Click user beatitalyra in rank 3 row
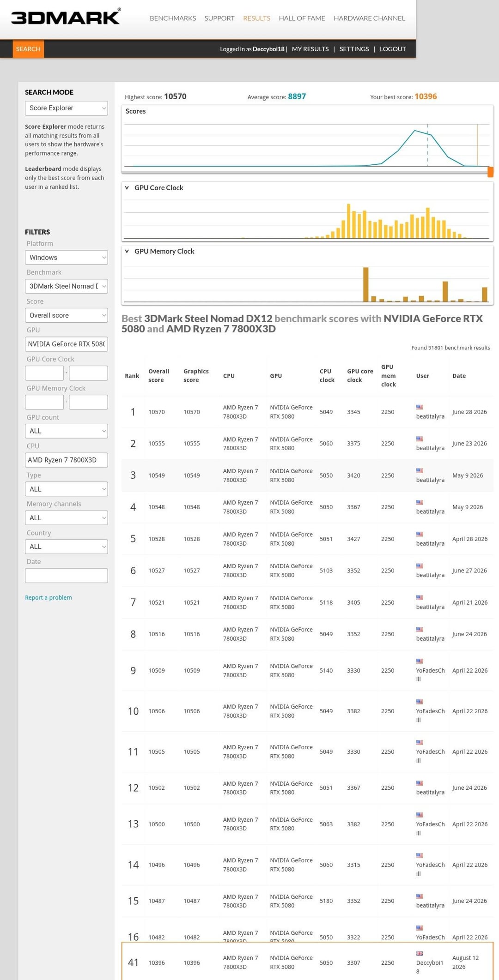The image size is (499, 980). click(430, 480)
